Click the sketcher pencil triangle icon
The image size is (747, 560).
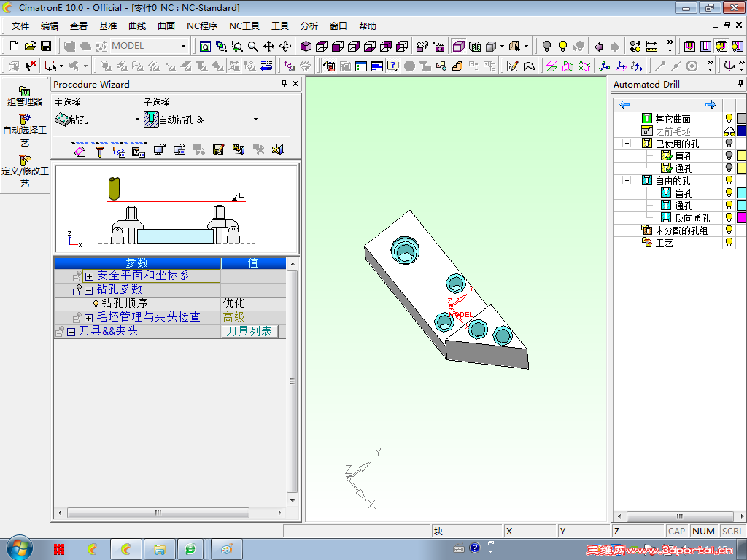tap(513, 66)
